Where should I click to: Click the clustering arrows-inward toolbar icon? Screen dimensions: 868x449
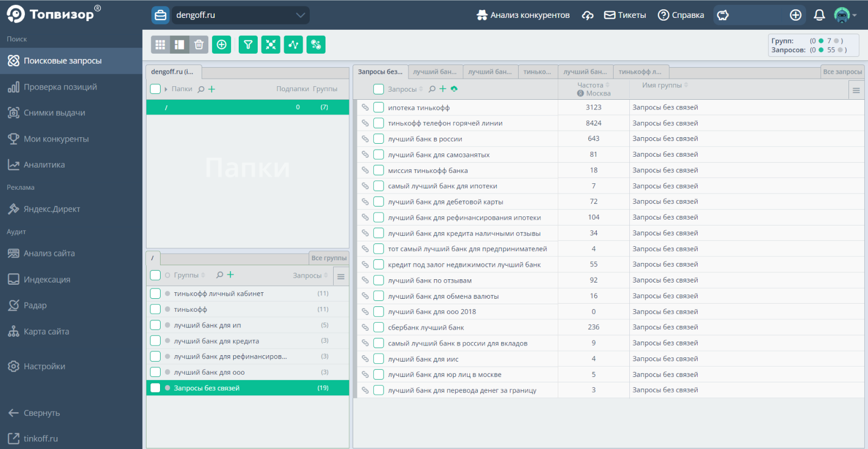271,44
